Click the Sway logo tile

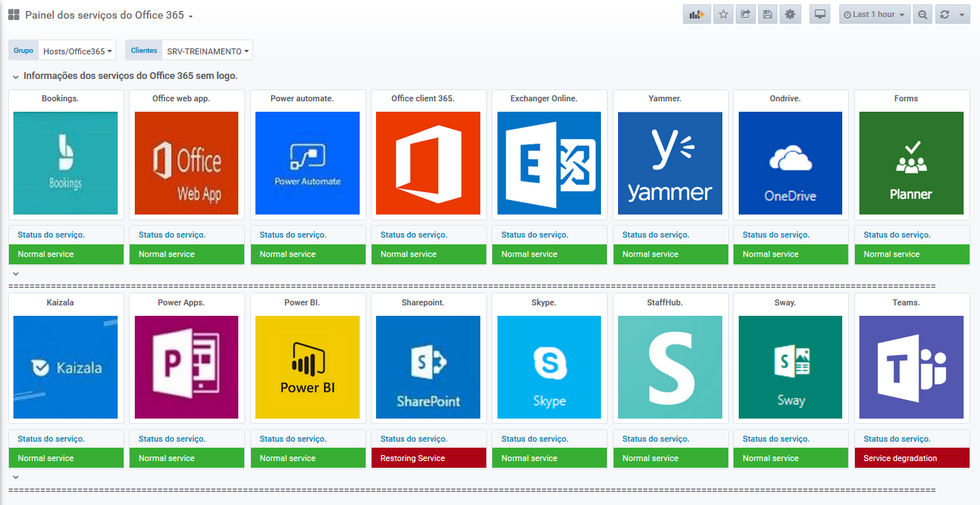coord(790,367)
